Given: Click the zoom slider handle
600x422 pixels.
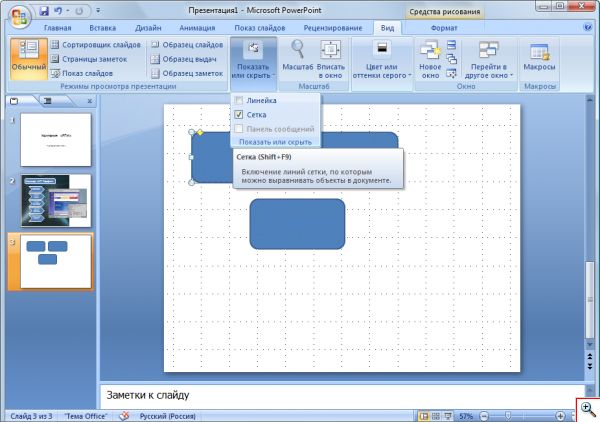Looking at the screenshot, I should (x=508, y=416).
